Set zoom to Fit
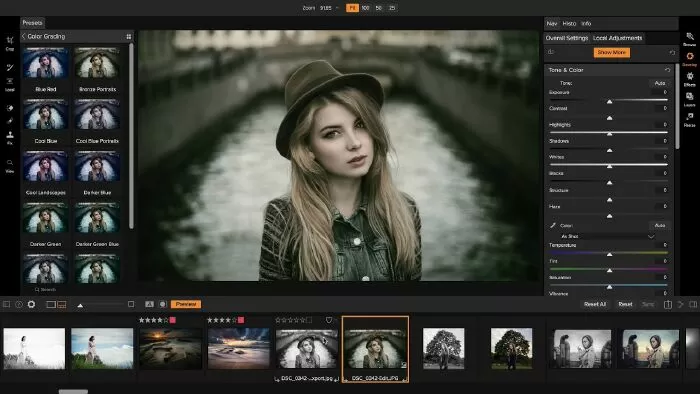 pyautogui.click(x=352, y=8)
